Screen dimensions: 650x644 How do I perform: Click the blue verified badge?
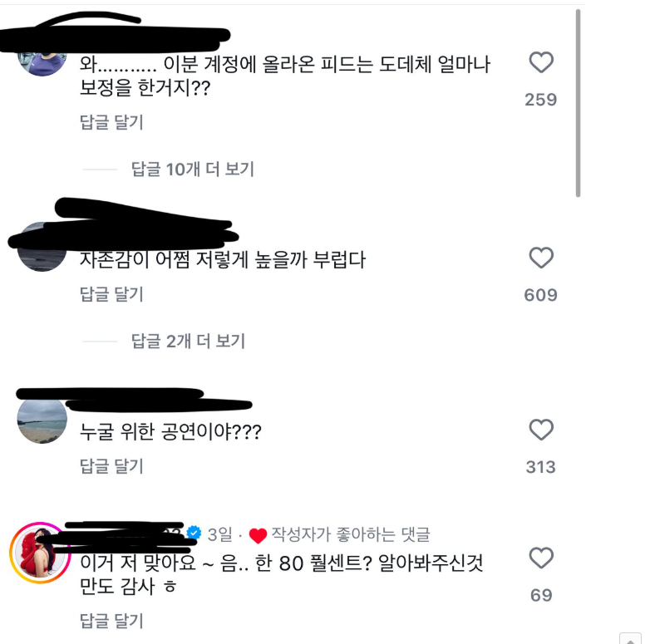point(194,533)
